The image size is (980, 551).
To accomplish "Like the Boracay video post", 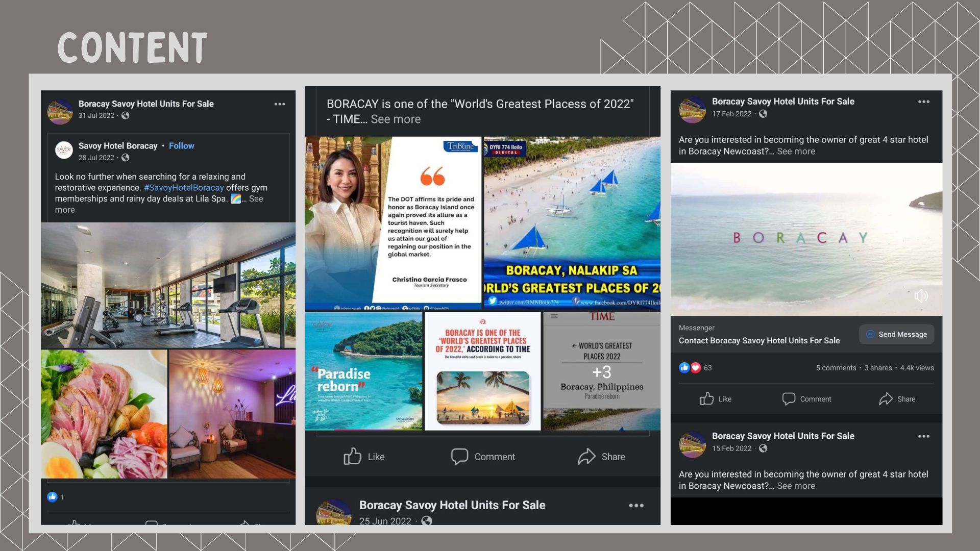I will (x=715, y=399).
